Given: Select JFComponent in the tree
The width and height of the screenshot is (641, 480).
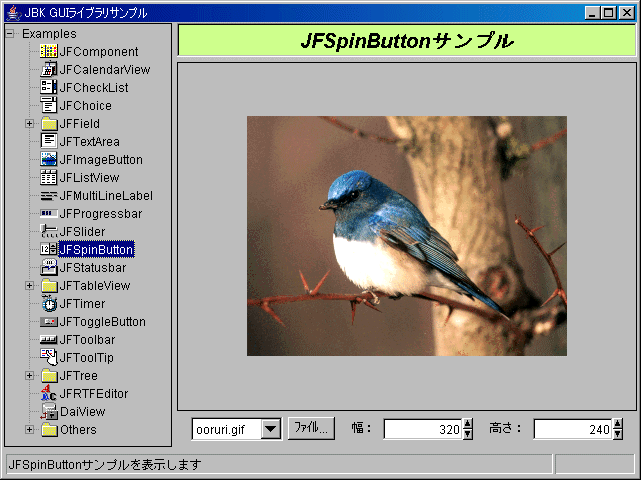Looking at the screenshot, I should (99, 52).
